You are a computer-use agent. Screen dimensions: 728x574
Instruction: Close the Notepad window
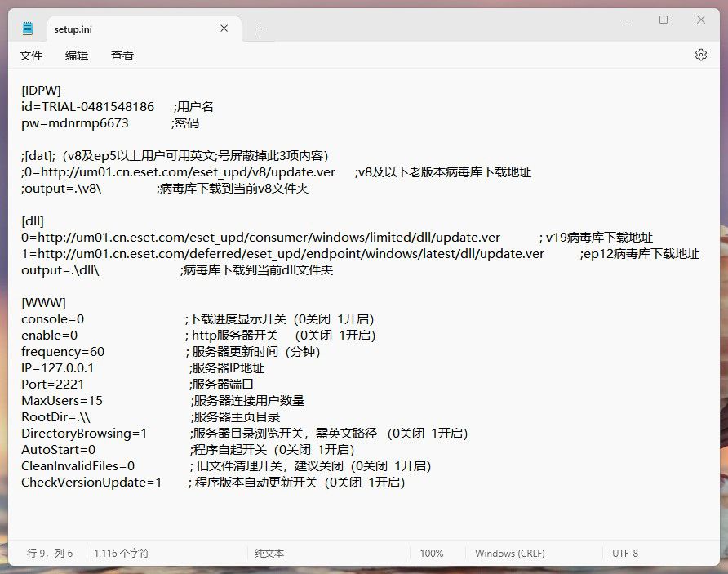point(702,20)
